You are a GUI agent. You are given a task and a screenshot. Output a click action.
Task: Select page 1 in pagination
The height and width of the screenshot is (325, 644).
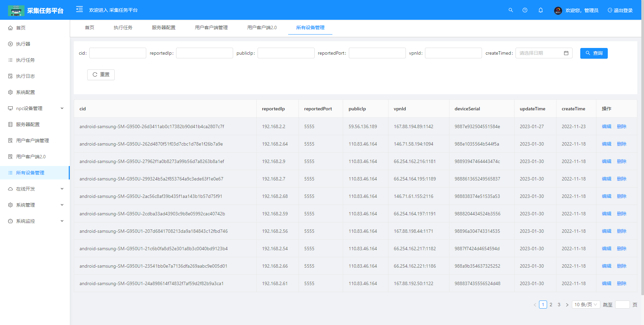click(543, 305)
